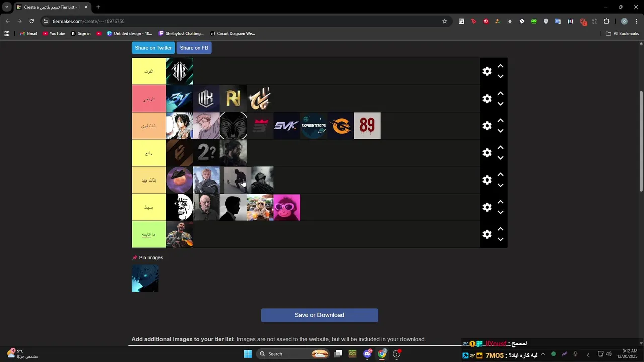Select the orange G logo thumbnail
The height and width of the screenshot is (362, 644).
(x=341, y=126)
